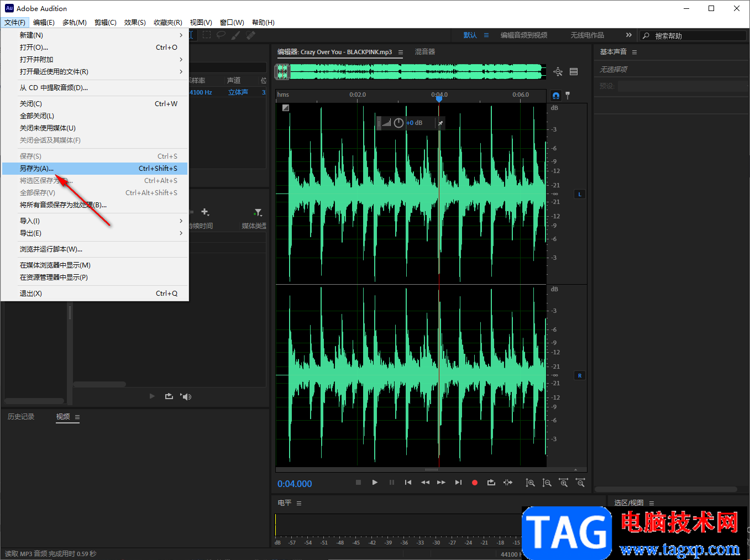
Task: Click the blue playhead marker at 0:04.0
Action: (x=439, y=98)
